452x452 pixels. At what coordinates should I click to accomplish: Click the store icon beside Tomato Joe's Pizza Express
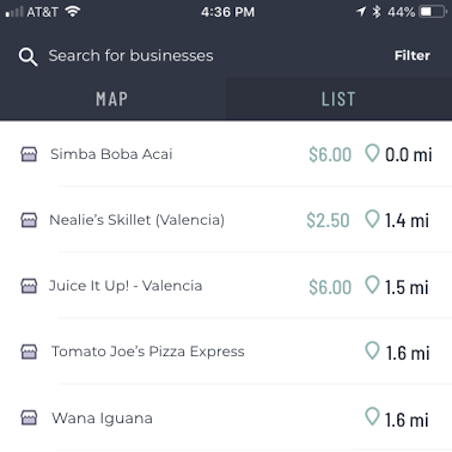tap(29, 352)
